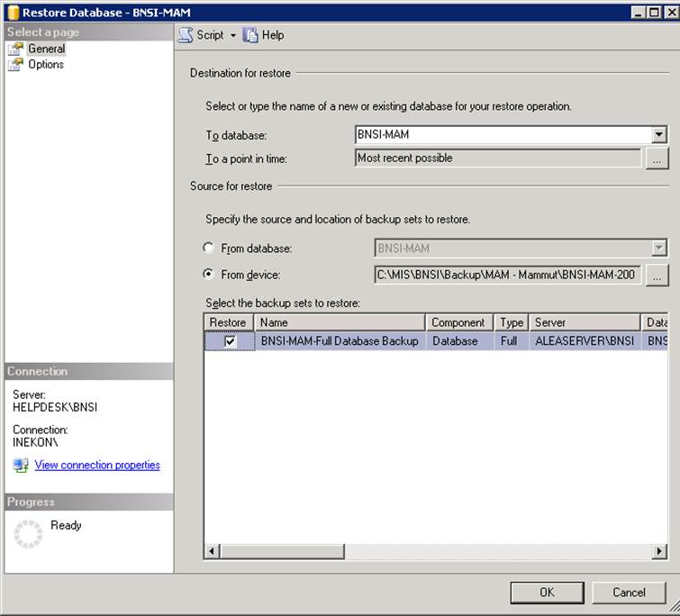The width and height of the screenshot is (680, 616).
Task: Click the OK button
Action: click(547, 593)
